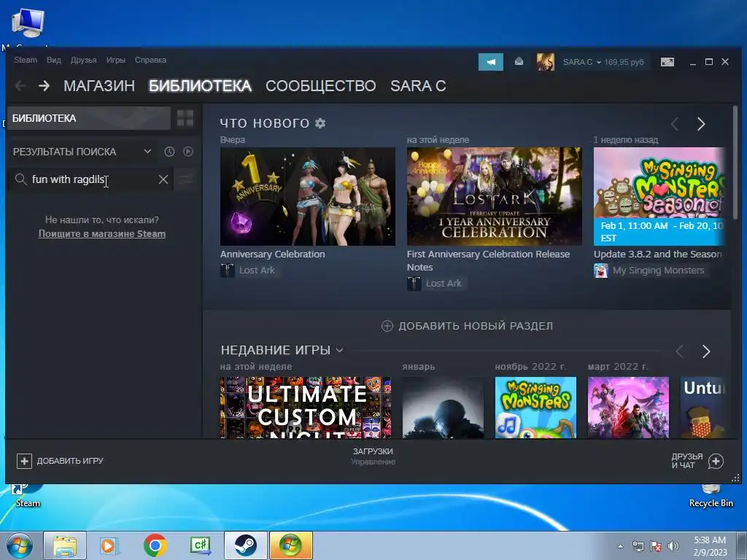The image size is (747, 560).
Task: Click the БИБЛИОТЕКА home button in sidebar
Action: coord(88,118)
